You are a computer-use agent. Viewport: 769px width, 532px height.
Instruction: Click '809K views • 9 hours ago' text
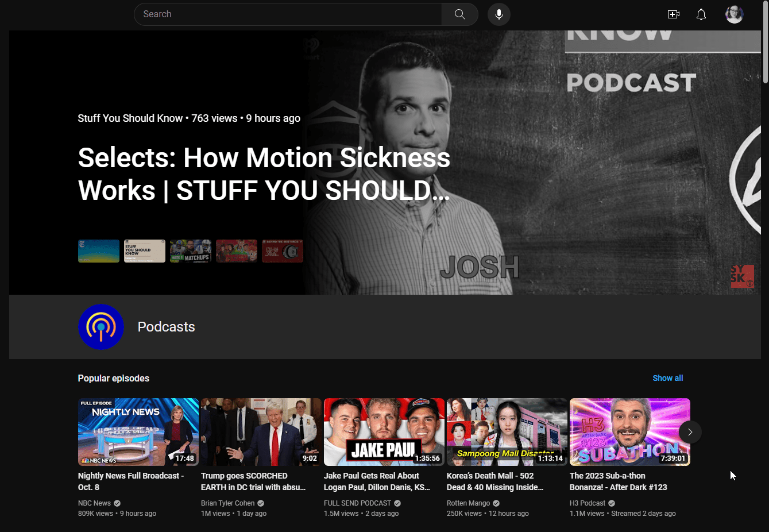click(x=117, y=514)
